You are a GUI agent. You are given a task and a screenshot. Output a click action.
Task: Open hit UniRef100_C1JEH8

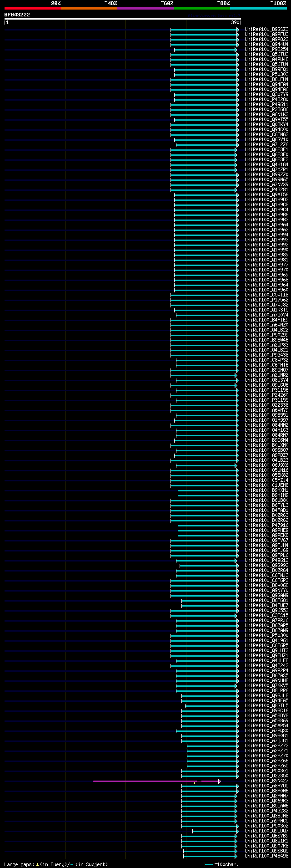click(x=266, y=485)
